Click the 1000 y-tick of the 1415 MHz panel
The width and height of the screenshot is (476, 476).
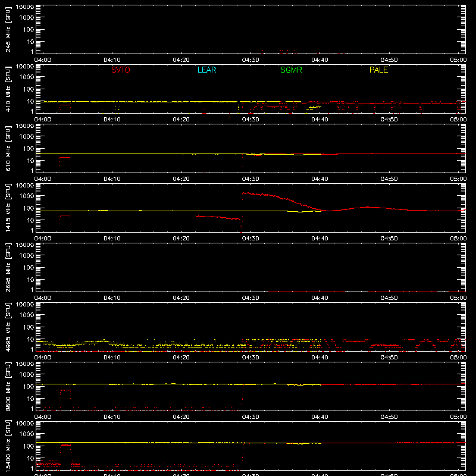tap(27, 196)
